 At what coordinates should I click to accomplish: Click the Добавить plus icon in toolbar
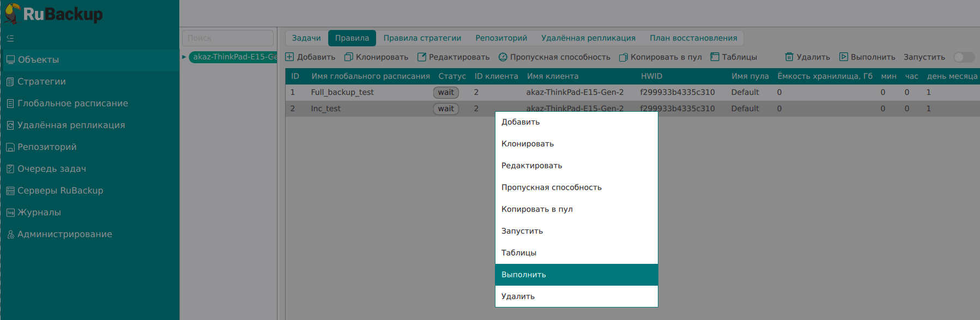[289, 57]
